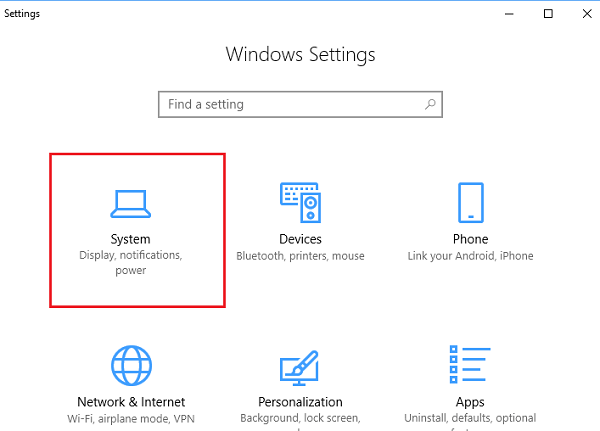600x431 pixels.
Task: Open the Network & Internet globe icon
Action: 130,366
